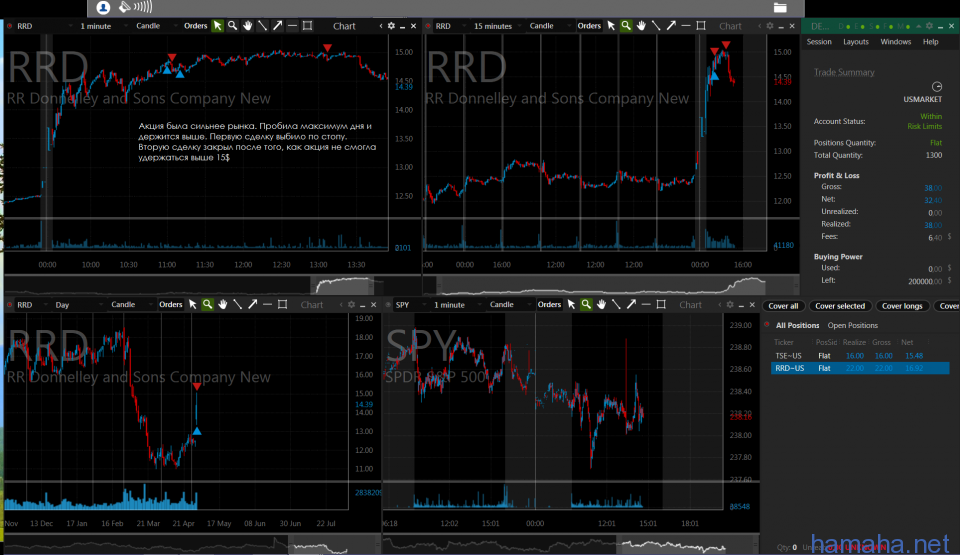Select the RRD~US row in positions table

[x=860, y=368]
